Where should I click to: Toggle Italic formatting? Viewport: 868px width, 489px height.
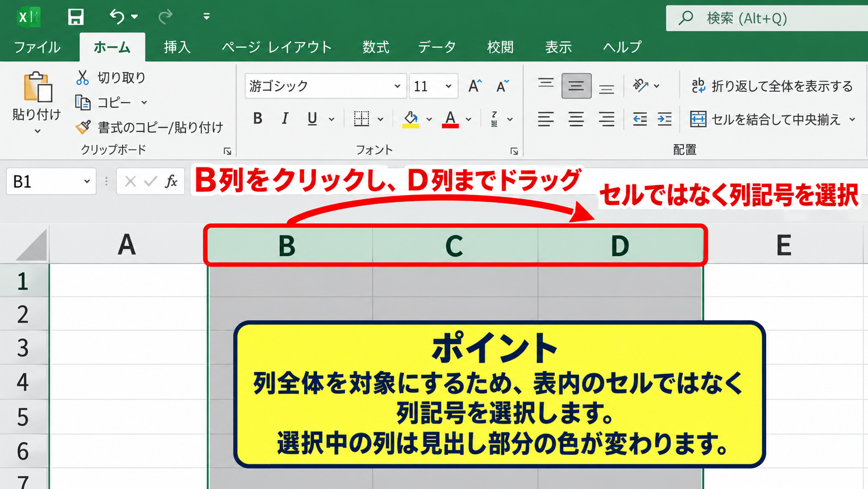(284, 119)
